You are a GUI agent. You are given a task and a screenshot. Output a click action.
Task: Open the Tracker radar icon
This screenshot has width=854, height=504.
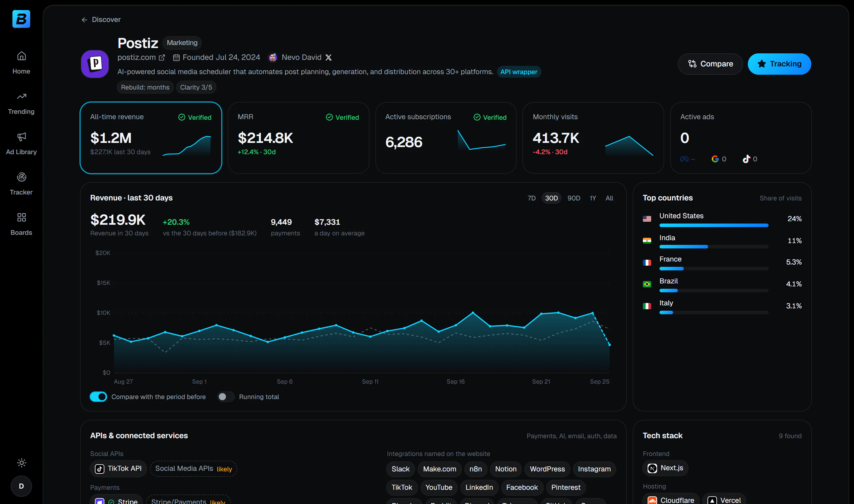22,177
